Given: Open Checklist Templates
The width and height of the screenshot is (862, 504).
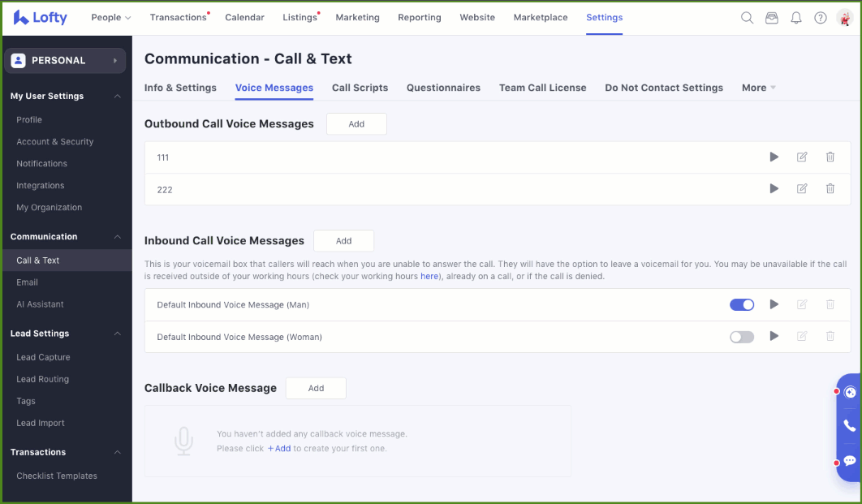Looking at the screenshot, I should pos(57,476).
